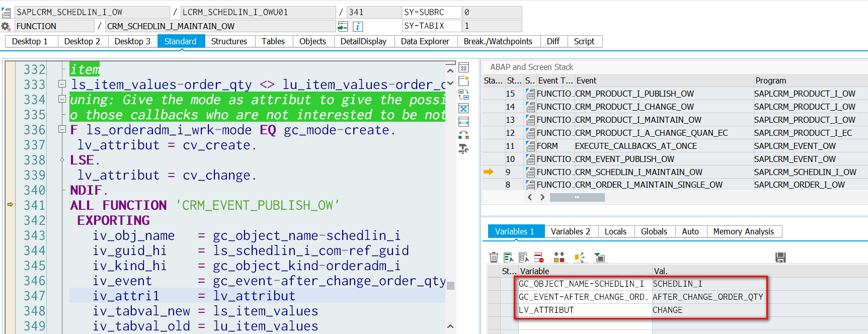
Task: Click the blue info 'i' icon
Action: coord(358,26)
